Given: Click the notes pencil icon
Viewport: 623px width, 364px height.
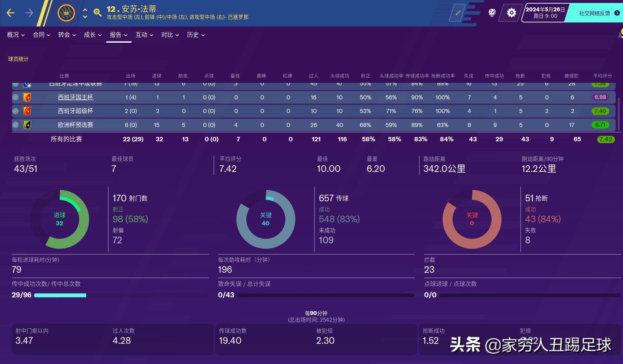Looking at the screenshot, I should tap(457, 12).
